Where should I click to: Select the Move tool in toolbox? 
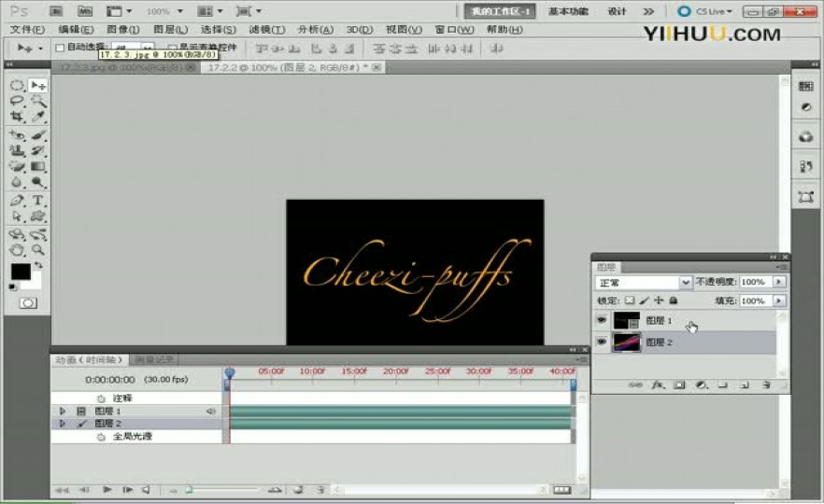click(x=37, y=85)
